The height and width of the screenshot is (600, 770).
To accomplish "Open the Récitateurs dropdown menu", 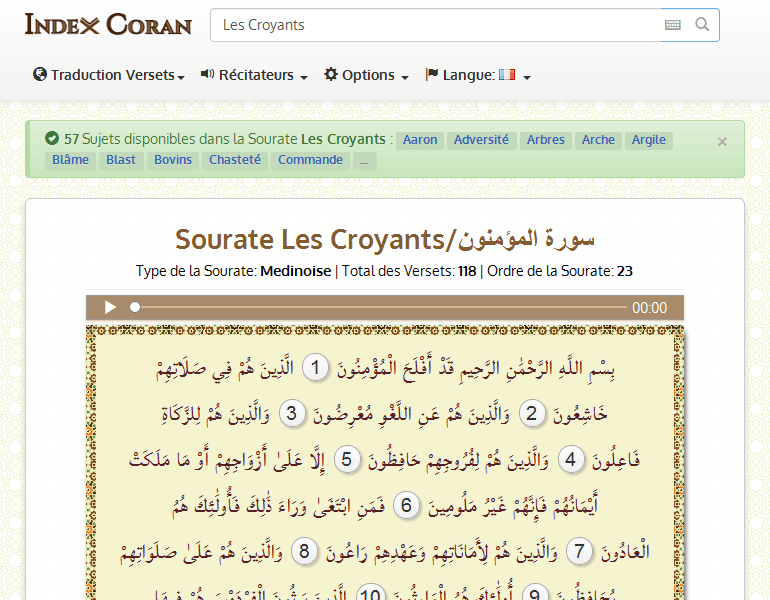I will click(254, 75).
